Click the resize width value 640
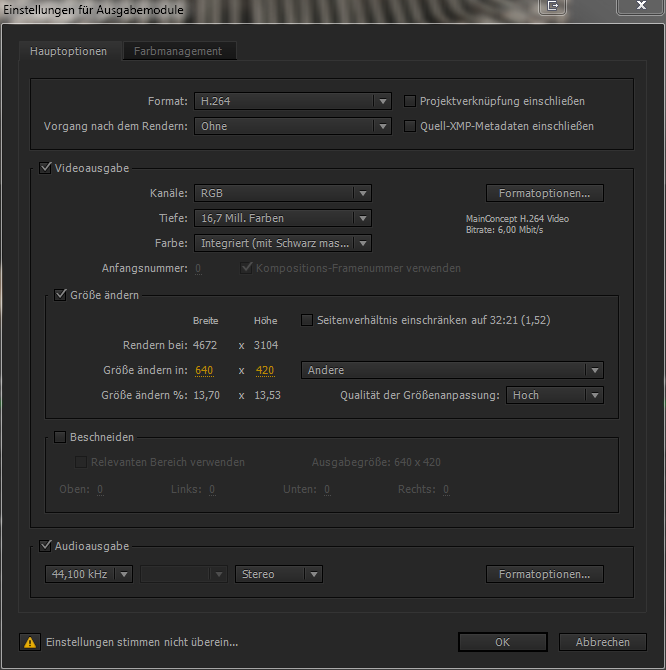Image resolution: width=666 pixels, height=670 pixels. pos(204,370)
